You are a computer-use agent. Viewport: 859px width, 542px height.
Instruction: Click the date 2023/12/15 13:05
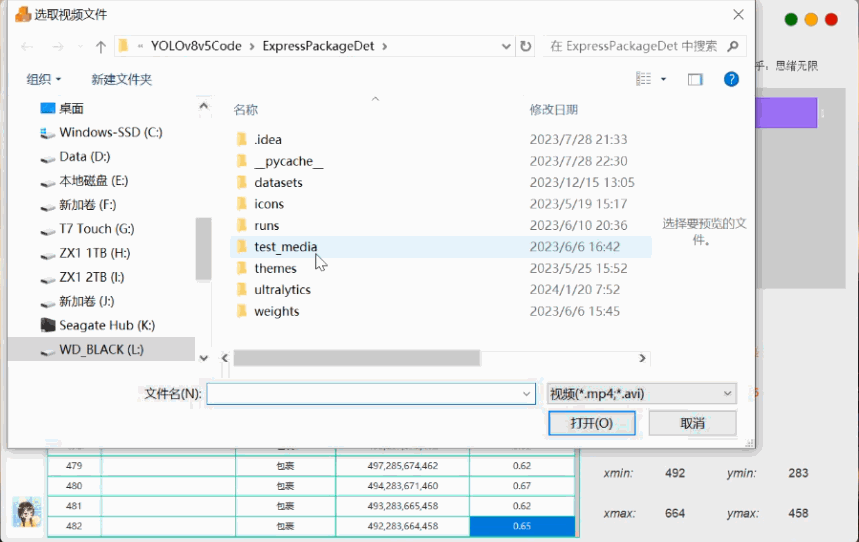point(582,182)
